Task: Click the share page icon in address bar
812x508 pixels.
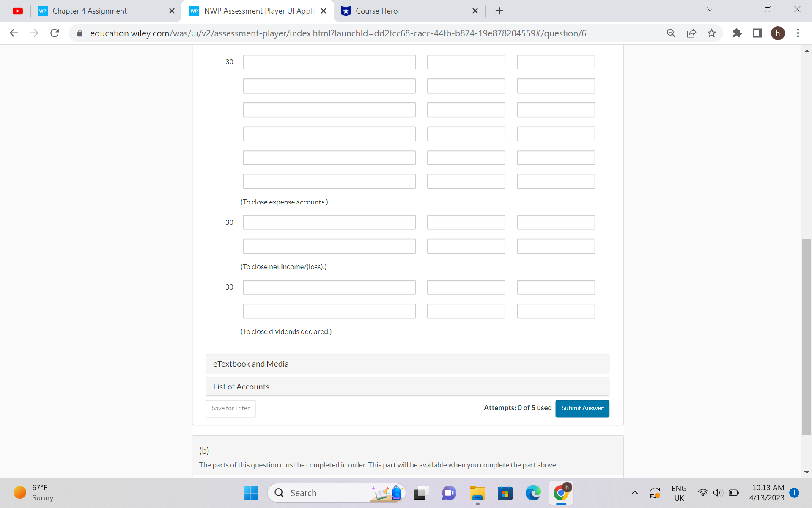Action: click(x=691, y=33)
